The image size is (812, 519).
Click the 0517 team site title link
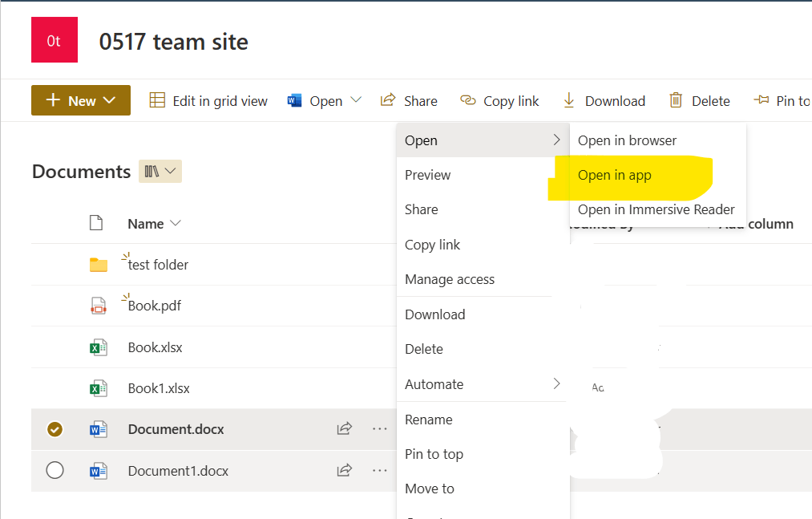pos(173,42)
